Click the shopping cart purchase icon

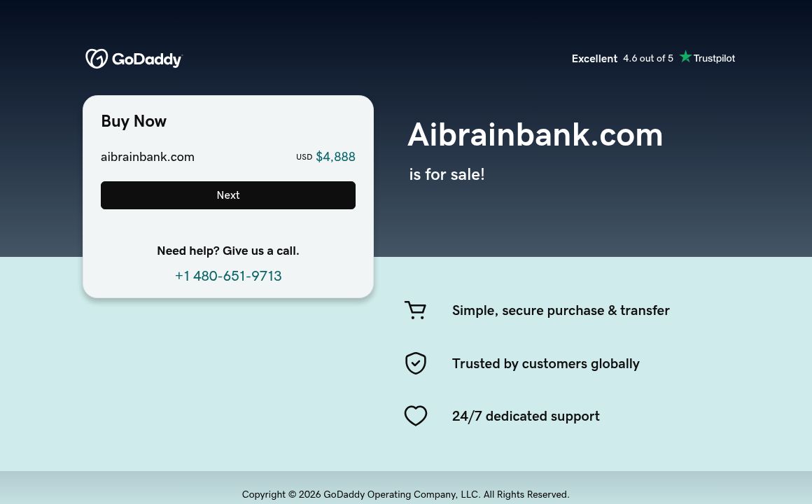(x=415, y=310)
